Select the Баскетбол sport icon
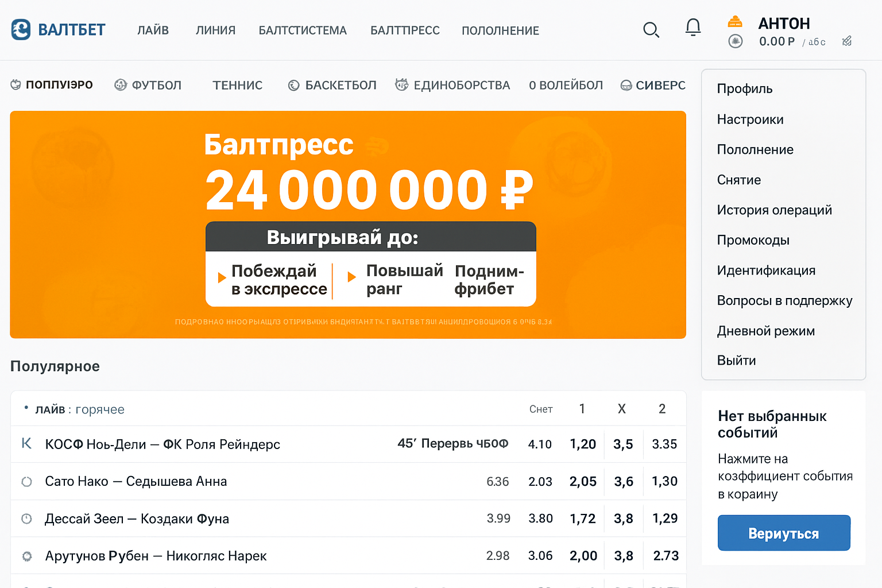 [x=293, y=84]
